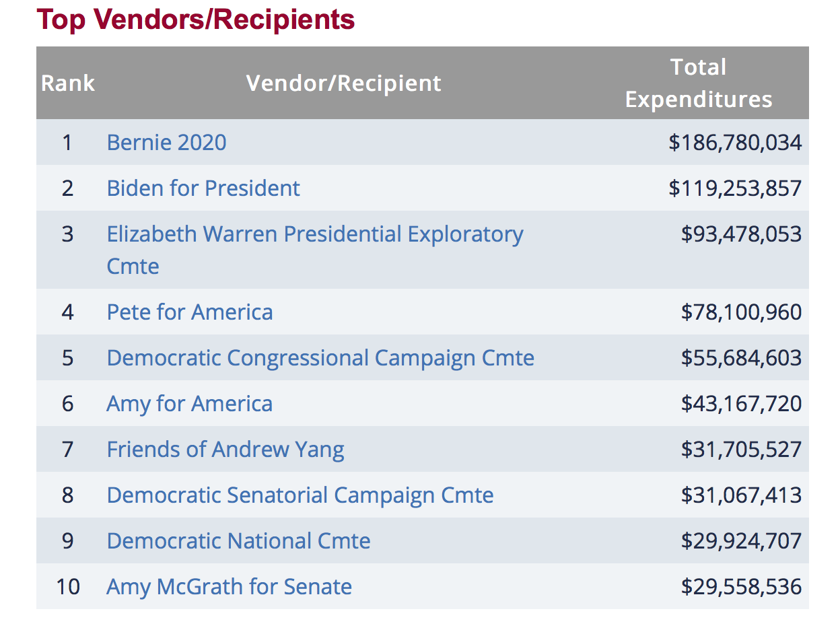Click the Top Vendors/Recipients heading
The height and width of the screenshot is (634, 840).
pos(196,20)
